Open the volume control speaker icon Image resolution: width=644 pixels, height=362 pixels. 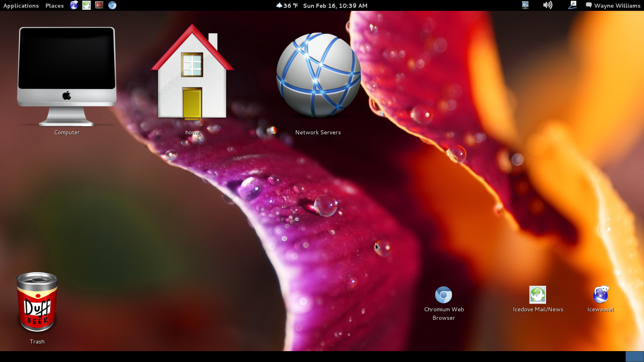[548, 5]
